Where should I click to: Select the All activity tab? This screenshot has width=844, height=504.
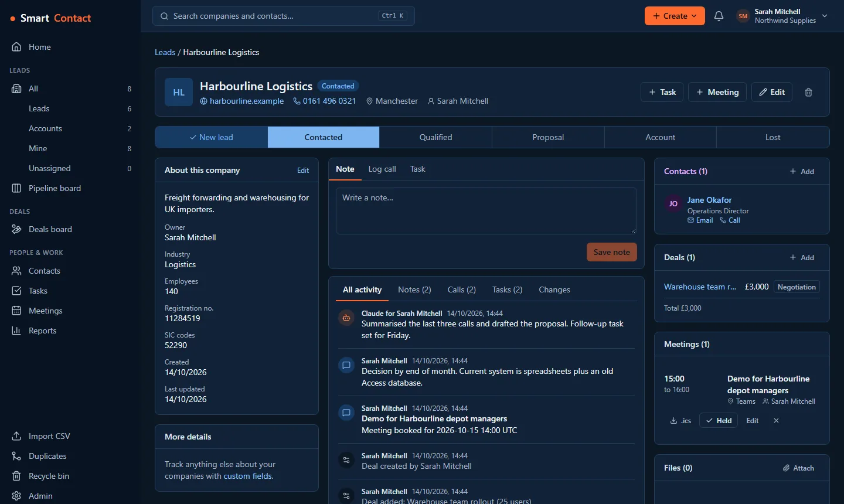pyautogui.click(x=362, y=290)
